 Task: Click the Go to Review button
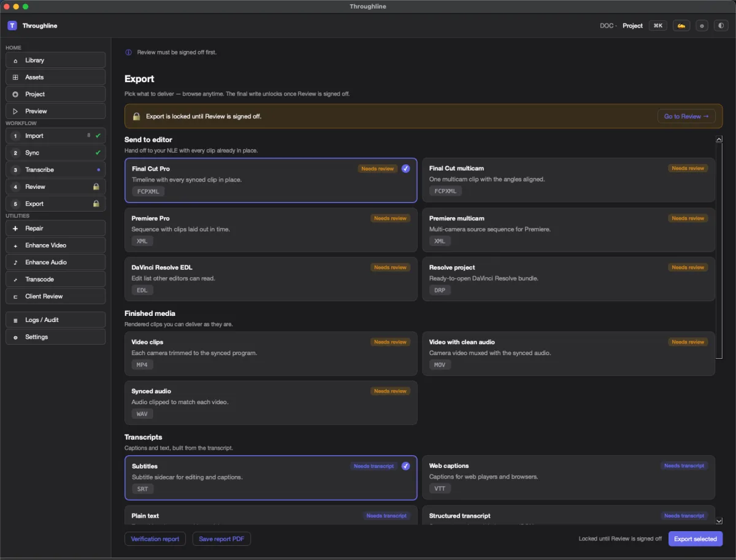tap(686, 116)
